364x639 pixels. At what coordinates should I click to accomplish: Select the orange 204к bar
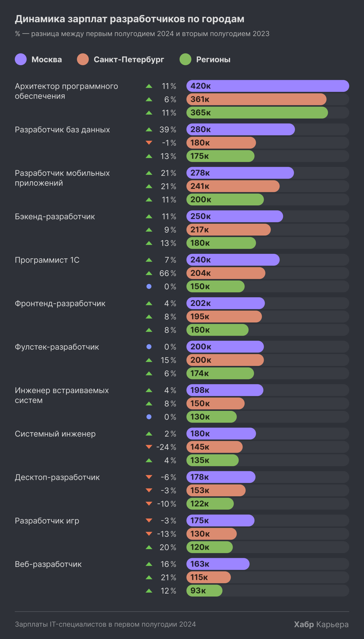pyautogui.click(x=226, y=273)
